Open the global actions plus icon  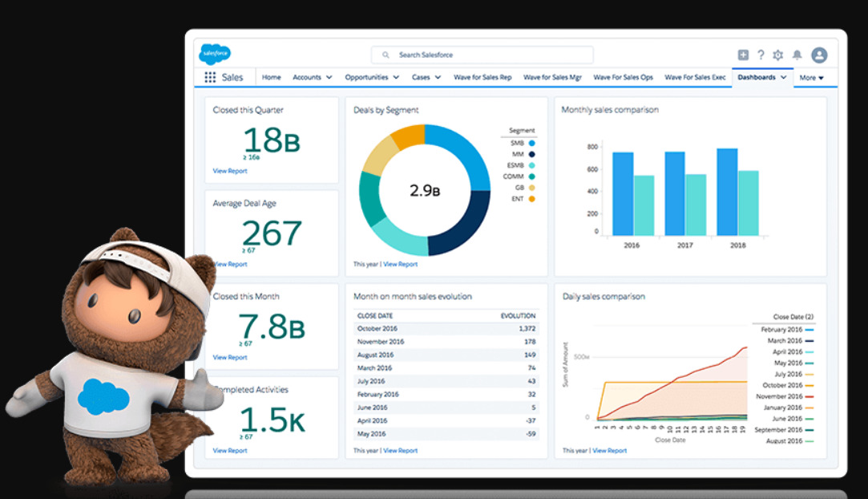coord(743,55)
